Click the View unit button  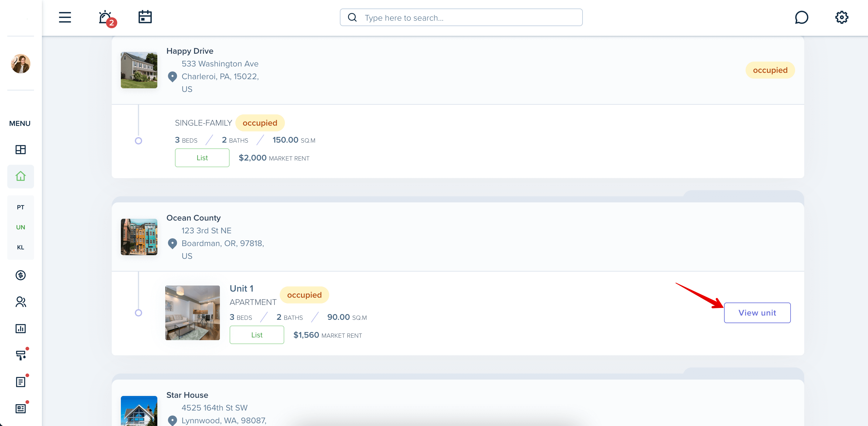coord(757,313)
